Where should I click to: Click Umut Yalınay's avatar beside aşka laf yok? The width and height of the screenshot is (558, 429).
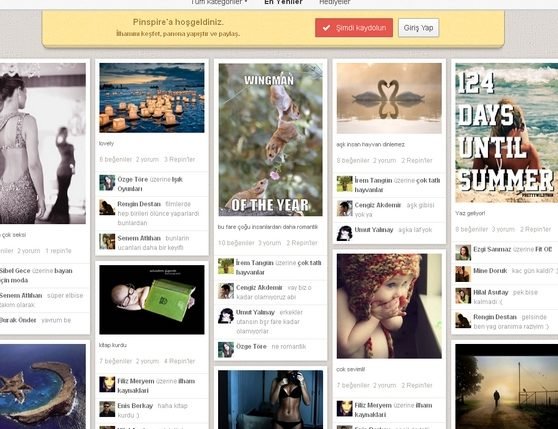[x=344, y=233]
